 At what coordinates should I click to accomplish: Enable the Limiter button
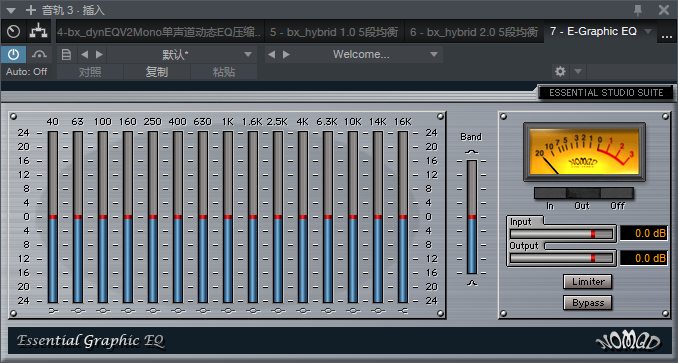[x=588, y=282]
